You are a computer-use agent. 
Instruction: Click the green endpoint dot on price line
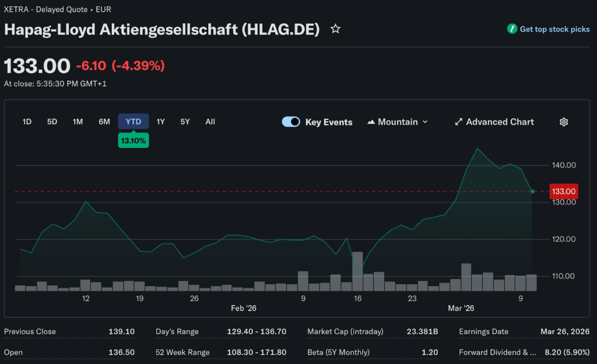(x=532, y=191)
